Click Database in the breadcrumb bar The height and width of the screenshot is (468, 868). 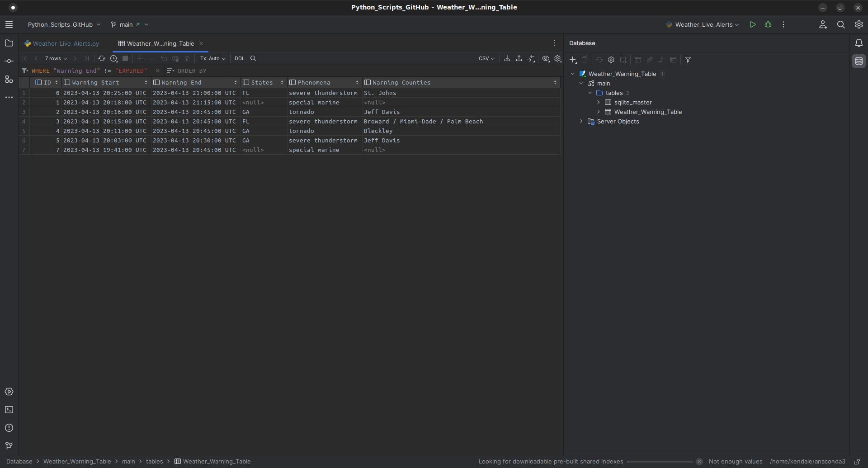coord(19,462)
